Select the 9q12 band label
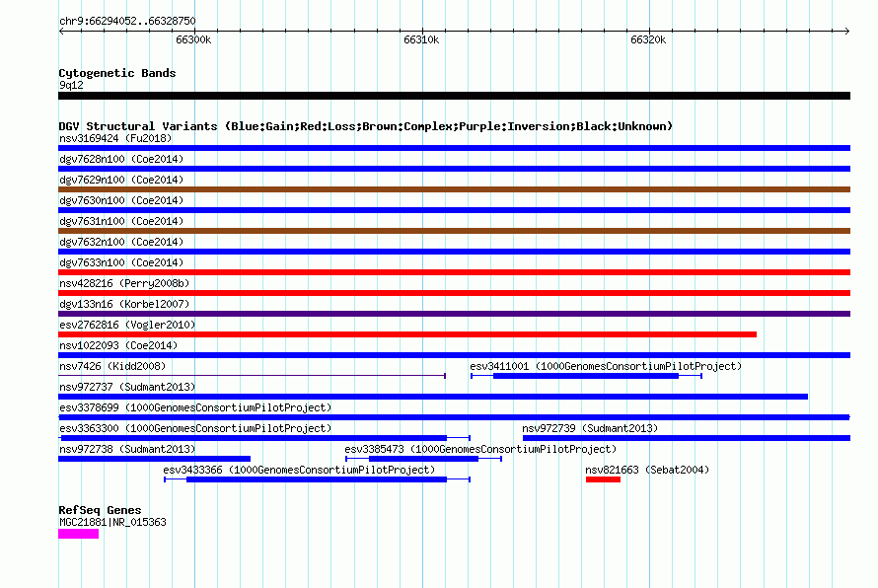This screenshot has height=588, width=878. 71,85
